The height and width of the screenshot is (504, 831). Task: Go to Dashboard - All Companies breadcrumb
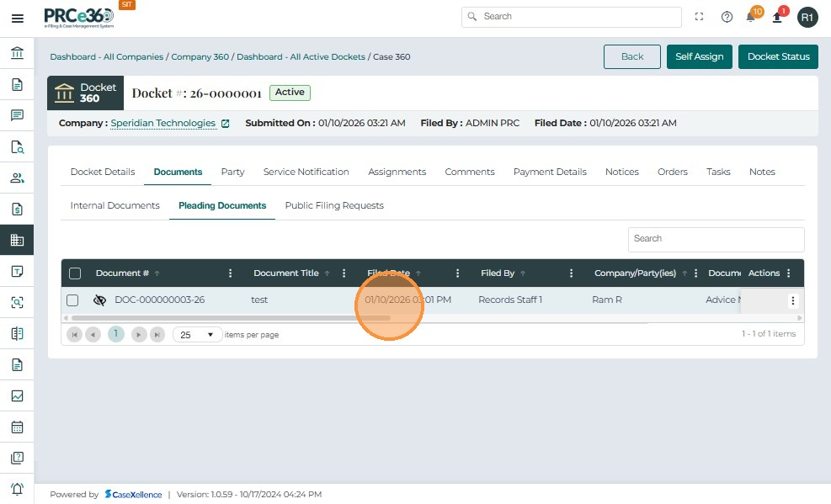pos(107,56)
